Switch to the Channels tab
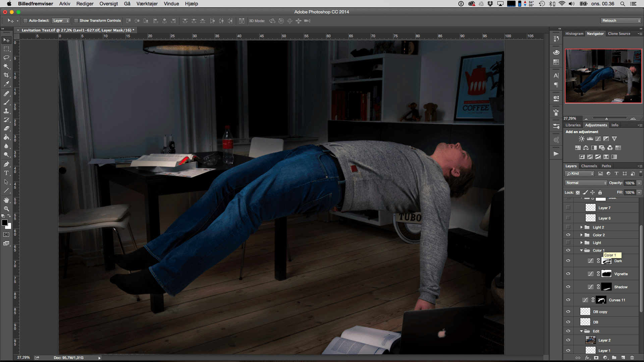The image size is (644, 362). click(x=589, y=166)
